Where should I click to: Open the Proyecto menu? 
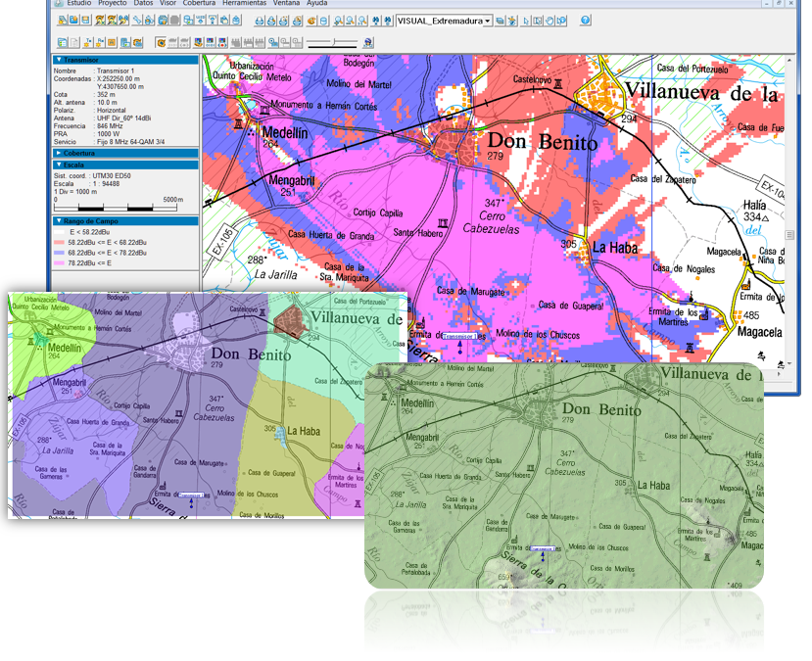coord(113,3)
